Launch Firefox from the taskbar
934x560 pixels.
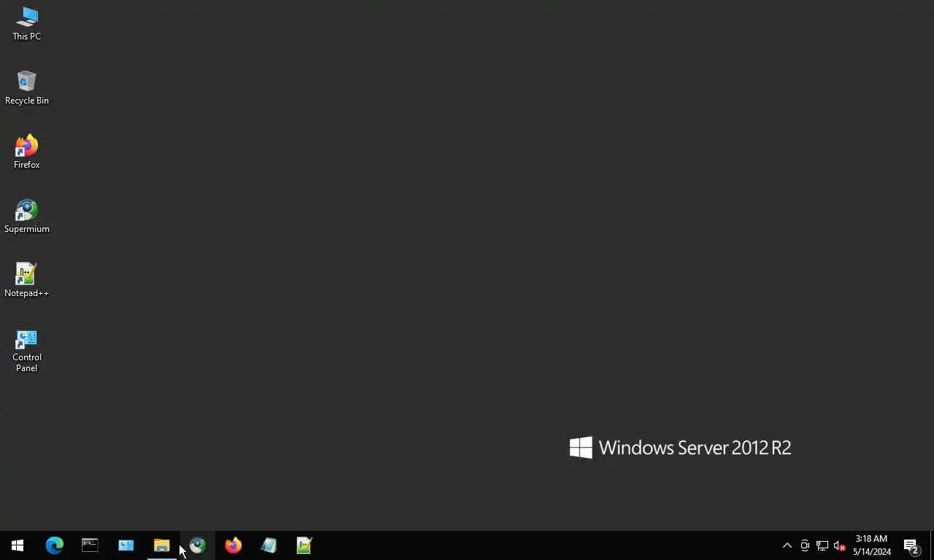click(233, 545)
